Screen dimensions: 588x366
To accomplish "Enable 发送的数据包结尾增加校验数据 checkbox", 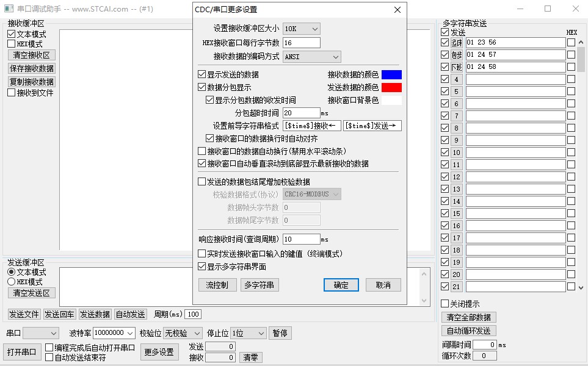I will [x=201, y=182].
